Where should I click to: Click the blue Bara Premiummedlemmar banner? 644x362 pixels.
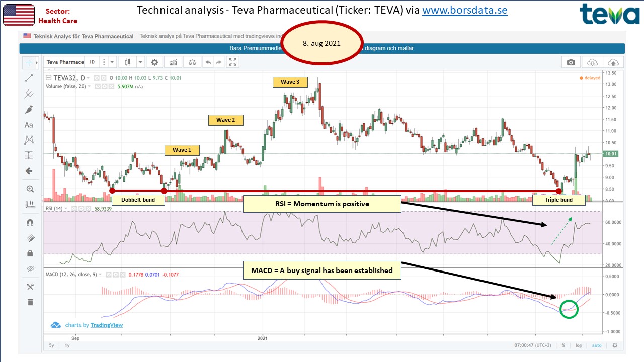322,49
